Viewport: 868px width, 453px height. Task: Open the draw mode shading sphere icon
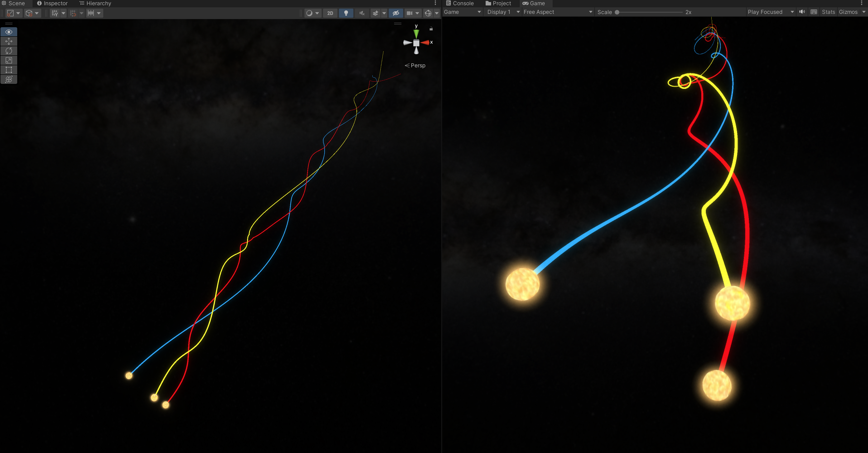click(x=309, y=13)
